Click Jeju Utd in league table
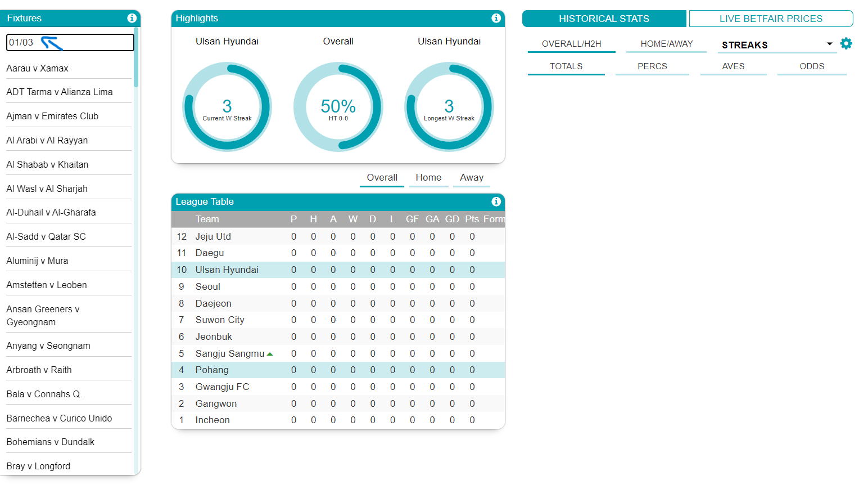This screenshot has width=868, height=489. tap(213, 236)
